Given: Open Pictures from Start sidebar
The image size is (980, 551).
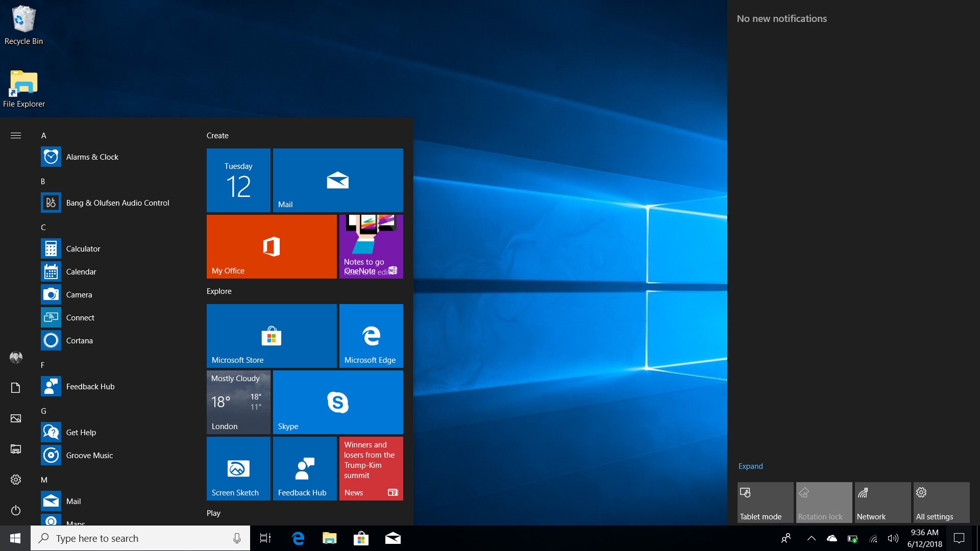Looking at the screenshot, I should pos(16,419).
